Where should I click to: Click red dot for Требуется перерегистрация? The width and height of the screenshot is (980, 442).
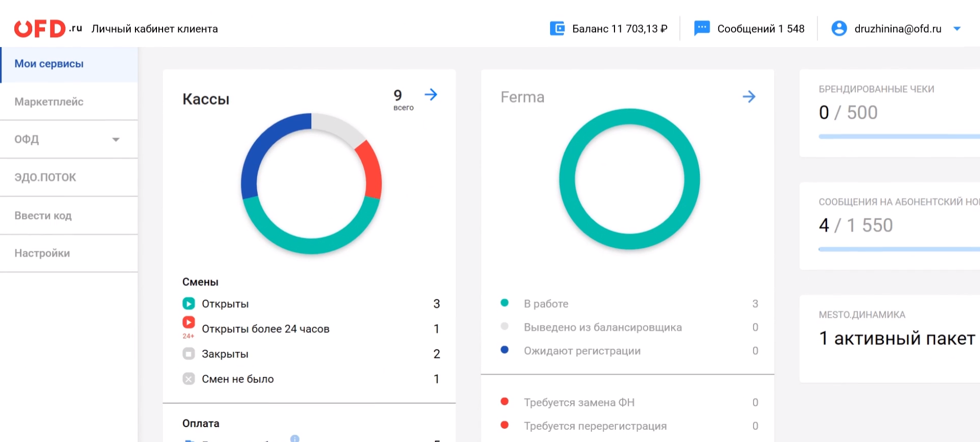pyautogui.click(x=505, y=425)
